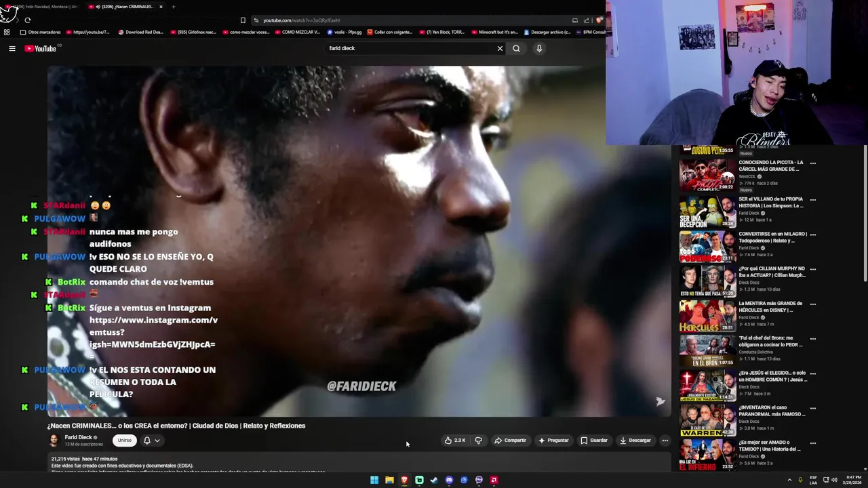Image resolution: width=868 pixels, height=488 pixels.
Task: Dislike the video
Action: click(x=478, y=441)
